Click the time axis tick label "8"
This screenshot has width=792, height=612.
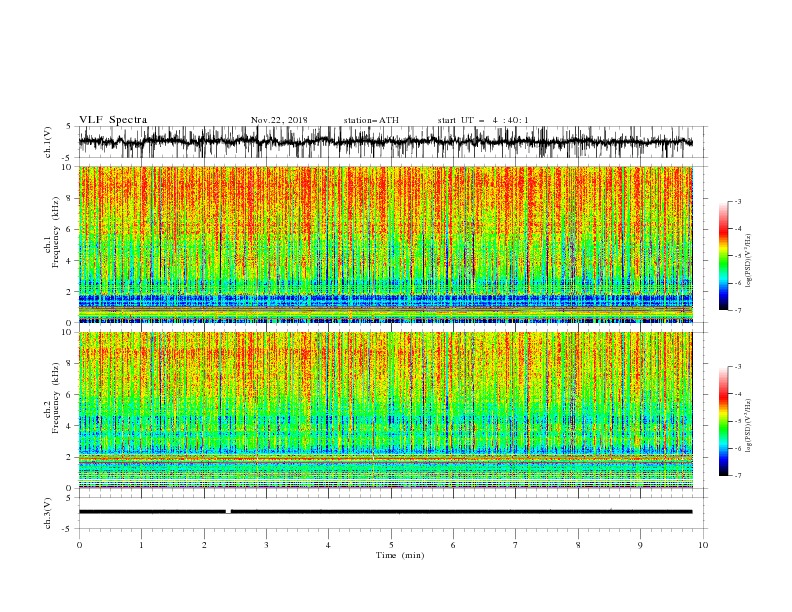[578, 545]
